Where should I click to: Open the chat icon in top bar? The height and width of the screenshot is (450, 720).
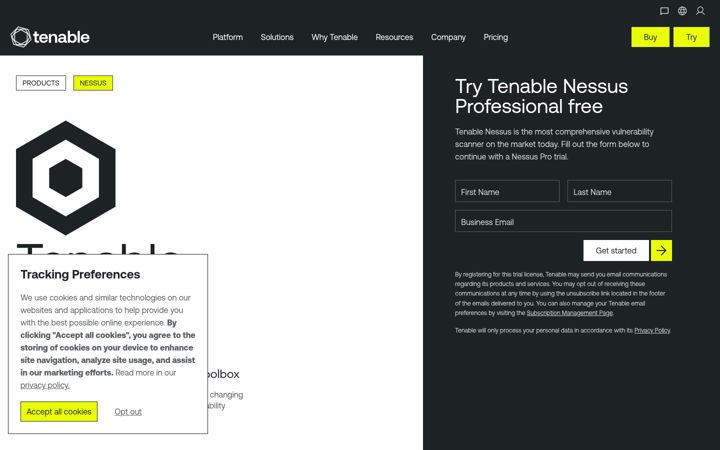pyautogui.click(x=664, y=11)
